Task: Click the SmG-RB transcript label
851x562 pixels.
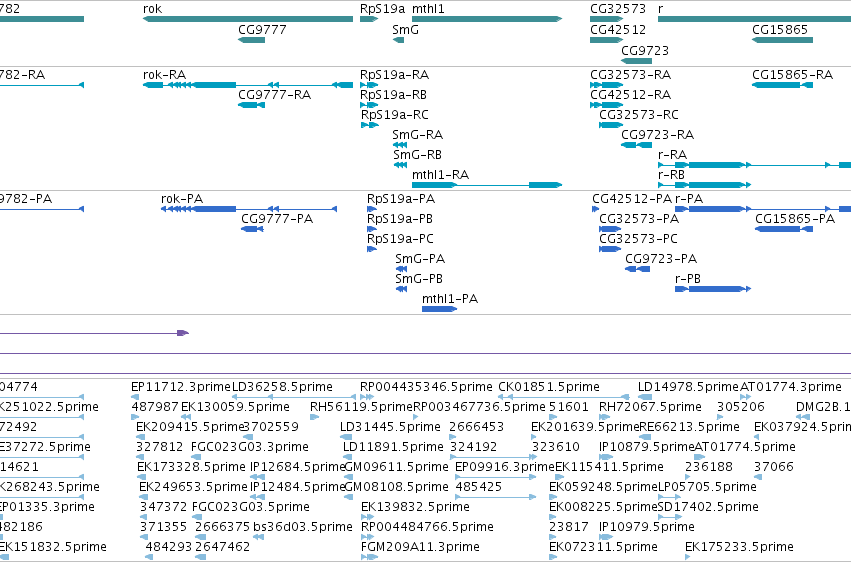Action: [417, 155]
